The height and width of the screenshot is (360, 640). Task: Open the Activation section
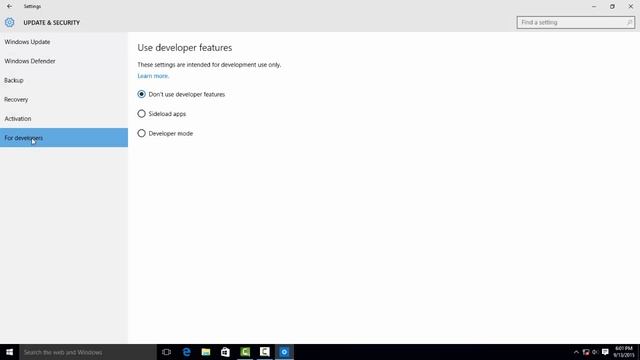click(x=64, y=119)
